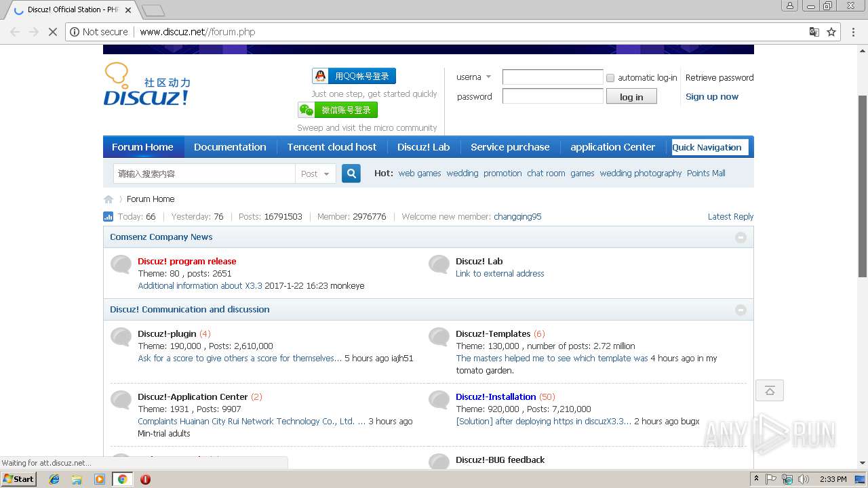Click the statistics chart icon beside Today

point(108,217)
